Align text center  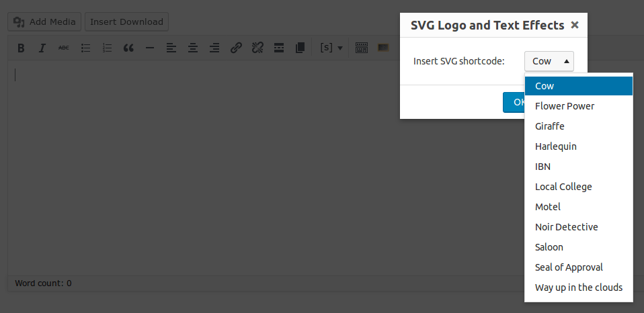click(193, 48)
